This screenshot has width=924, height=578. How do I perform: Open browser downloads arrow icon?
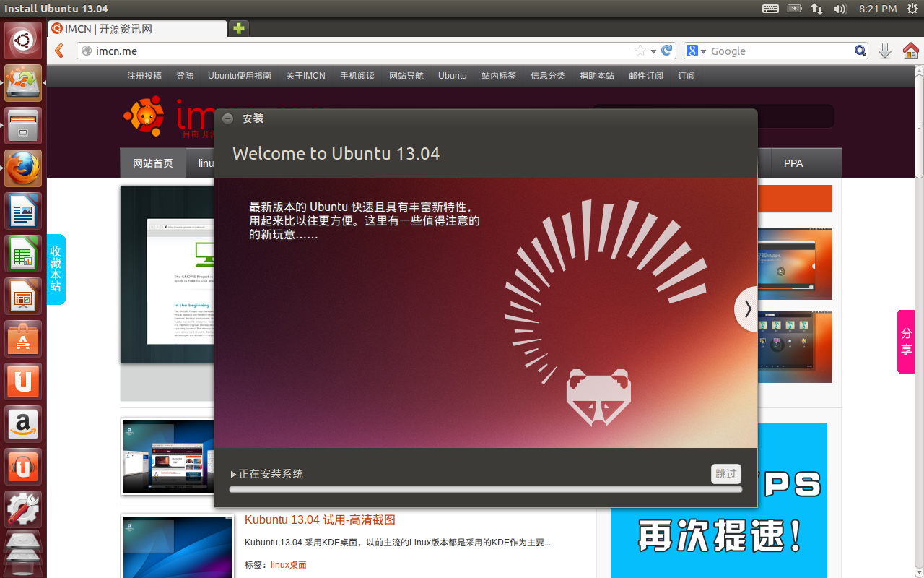pos(885,51)
